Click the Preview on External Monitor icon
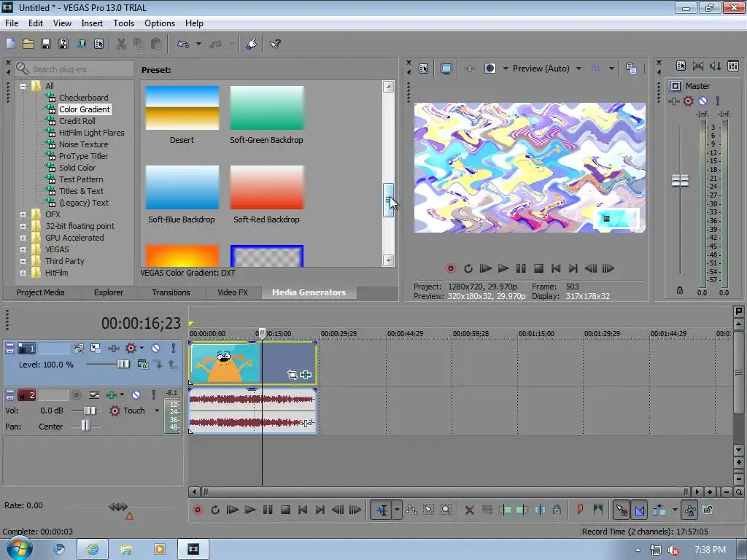The height and width of the screenshot is (560, 747). click(x=446, y=69)
